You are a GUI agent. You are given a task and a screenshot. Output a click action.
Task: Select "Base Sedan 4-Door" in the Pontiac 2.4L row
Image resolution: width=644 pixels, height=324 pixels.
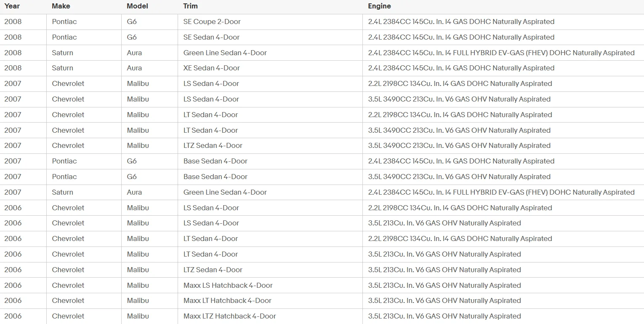point(216,161)
